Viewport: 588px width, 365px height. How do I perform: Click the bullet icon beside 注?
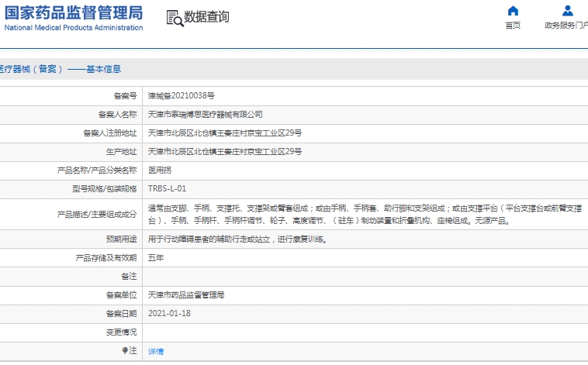coord(125,350)
